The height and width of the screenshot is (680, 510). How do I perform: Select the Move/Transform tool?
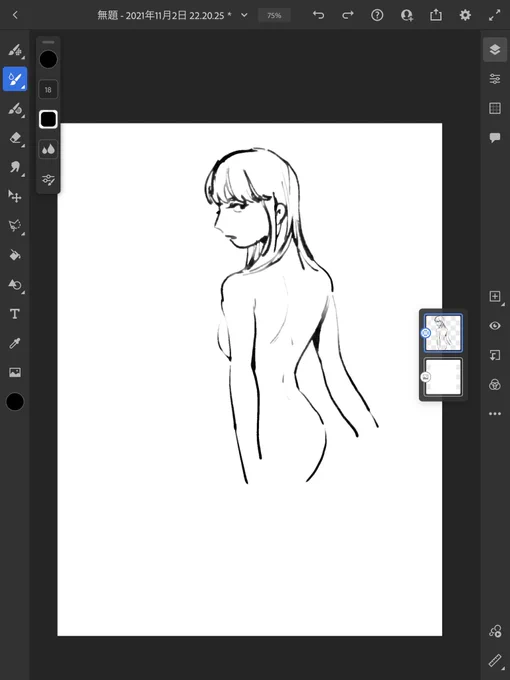click(15, 196)
